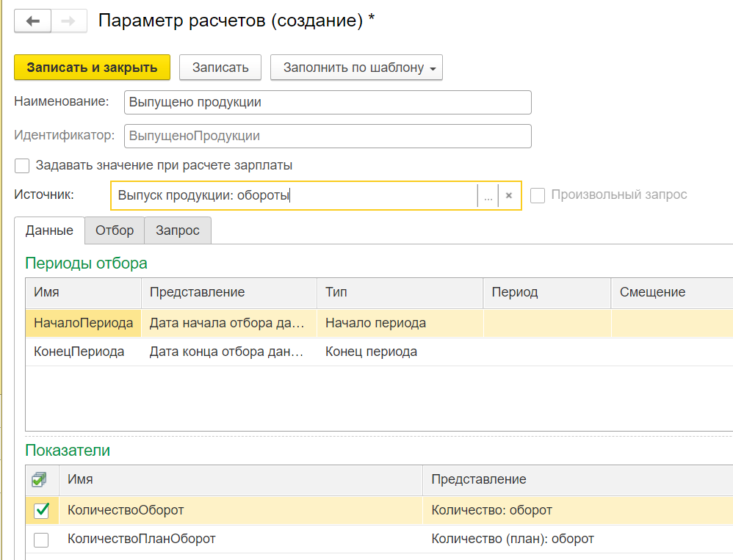Uncheck the КоличествоОборот indicator
The image size is (733, 560).
[41, 510]
